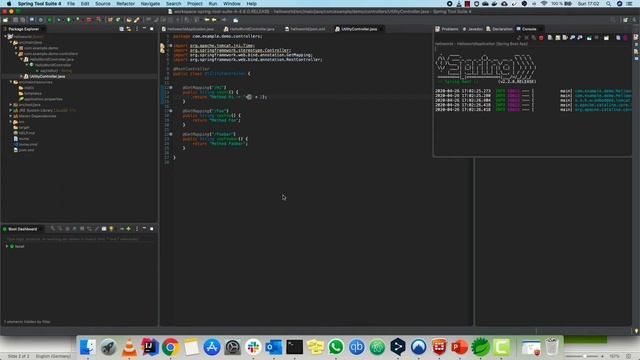Open Slack from the dock
Image resolution: width=640 pixels, height=360 pixels.
click(x=253, y=347)
